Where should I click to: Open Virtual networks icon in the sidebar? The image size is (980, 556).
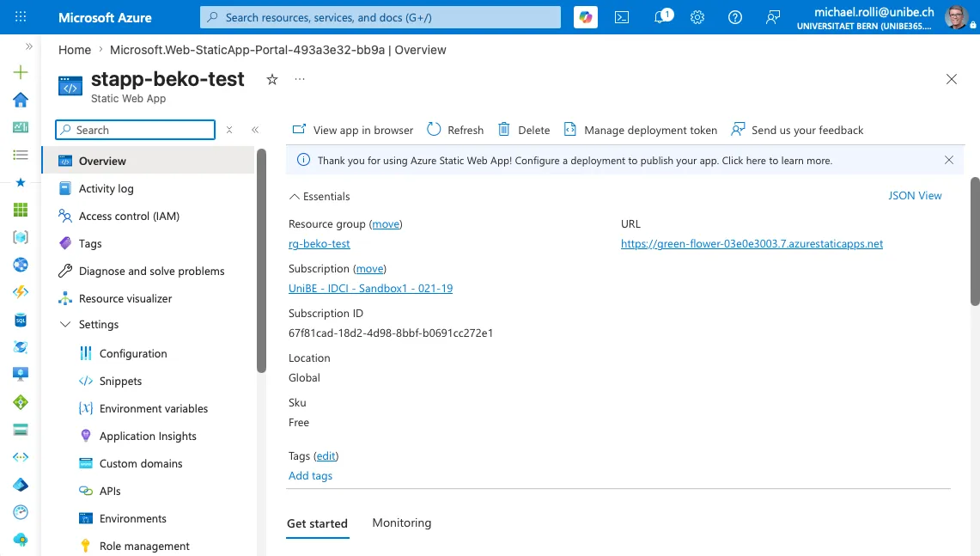(21, 457)
